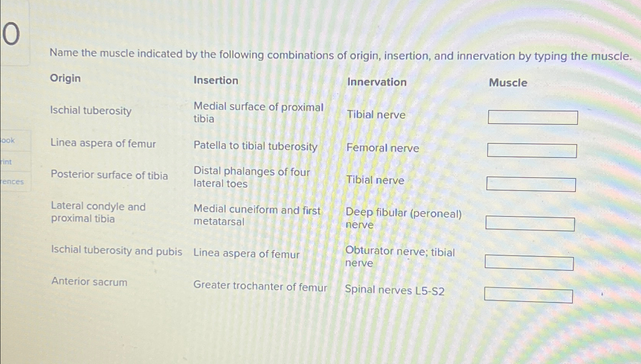Open the eBook sidebar link

click(x=8, y=141)
